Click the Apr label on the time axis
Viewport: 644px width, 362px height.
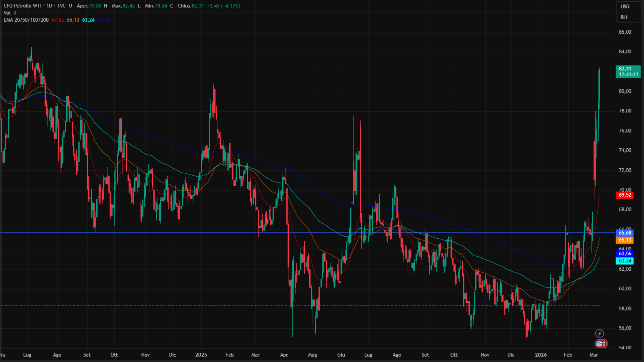(284, 355)
